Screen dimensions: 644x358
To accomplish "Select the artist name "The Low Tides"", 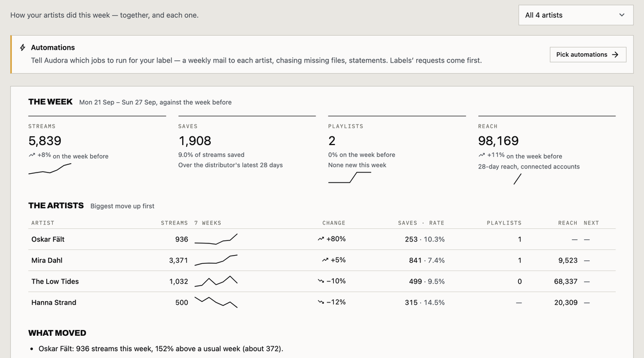I will click(55, 281).
